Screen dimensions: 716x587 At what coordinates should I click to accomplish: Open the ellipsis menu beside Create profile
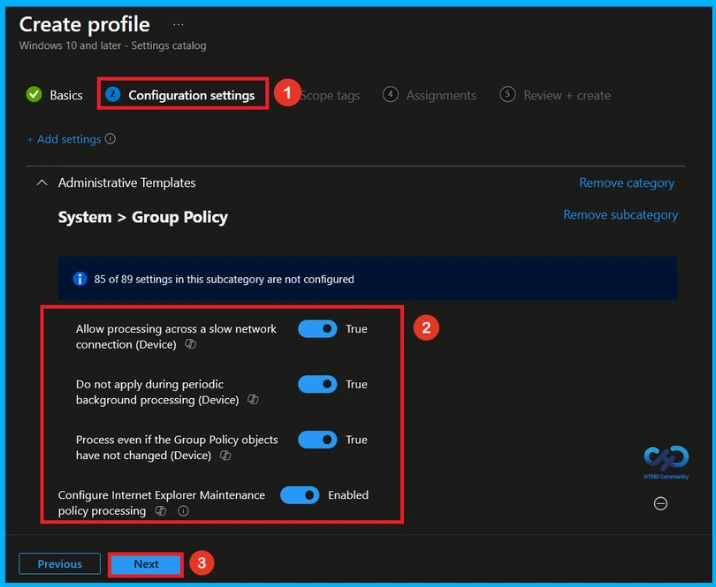point(178,25)
